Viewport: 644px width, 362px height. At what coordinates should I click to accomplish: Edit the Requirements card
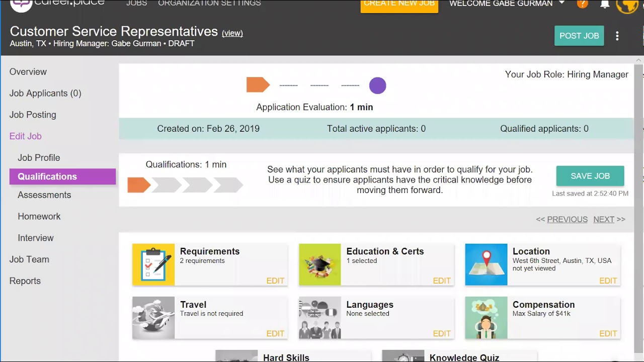[275, 281]
